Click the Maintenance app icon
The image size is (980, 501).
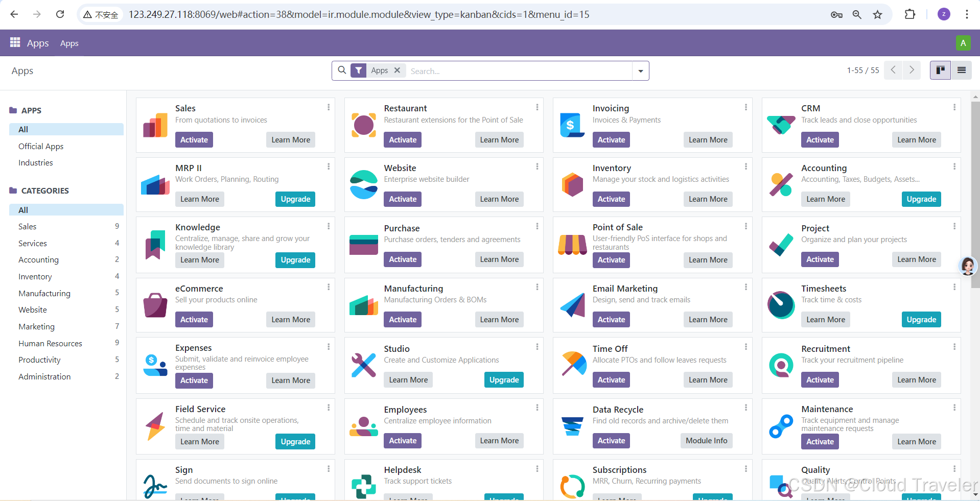781,426
